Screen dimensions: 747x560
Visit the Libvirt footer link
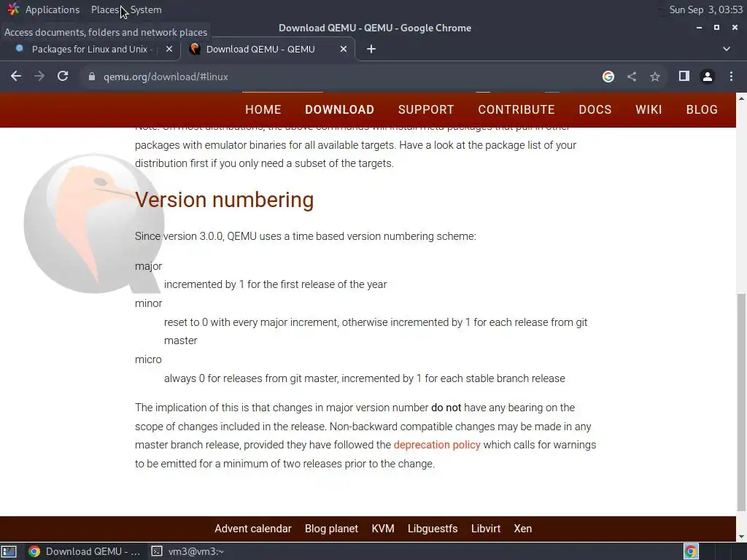tap(485, 529)
